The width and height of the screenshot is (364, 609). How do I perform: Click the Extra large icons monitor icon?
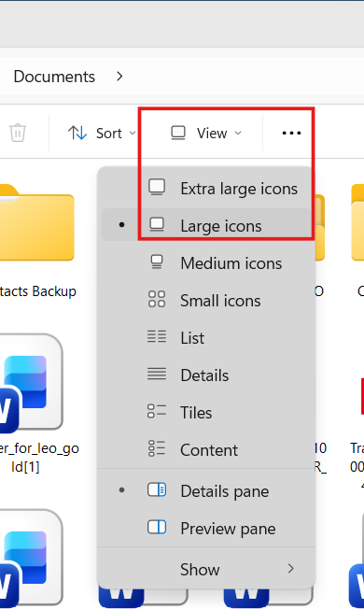157,187
